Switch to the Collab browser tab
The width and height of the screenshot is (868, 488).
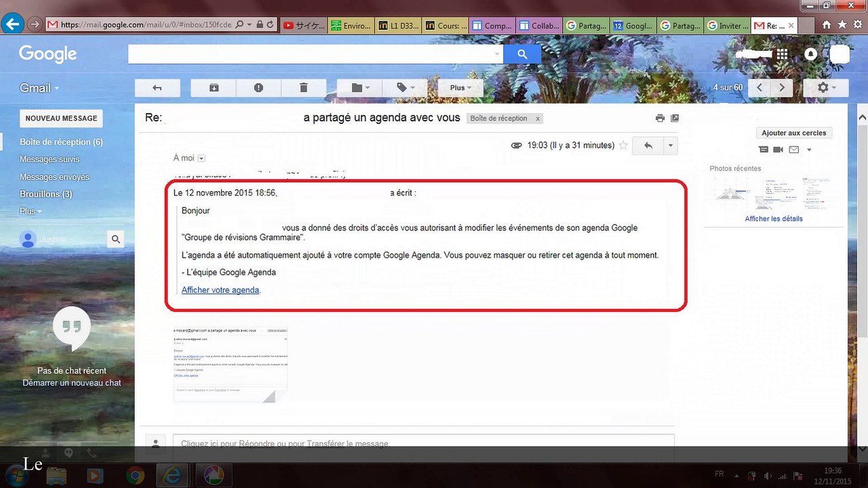[539, 26]
